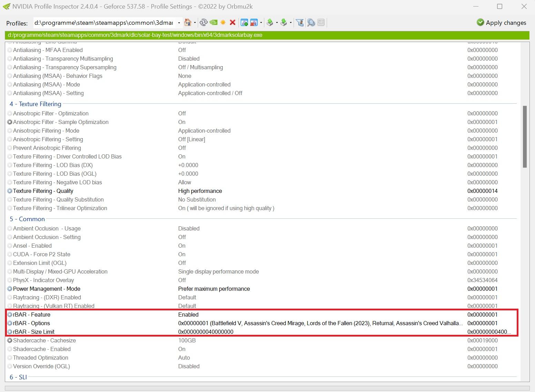
Task: Click gear icon beside Shadercache - Cachesize
Action: coord(10,340)
